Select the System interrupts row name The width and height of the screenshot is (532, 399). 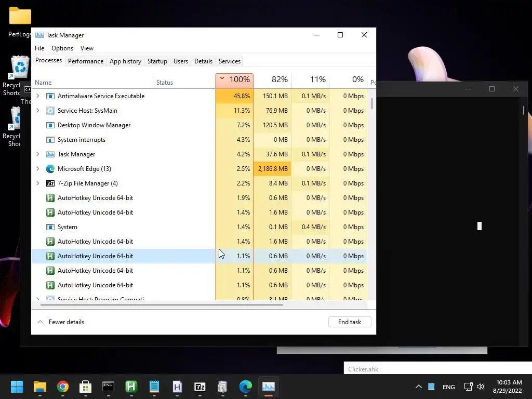[x=82, y=140]
